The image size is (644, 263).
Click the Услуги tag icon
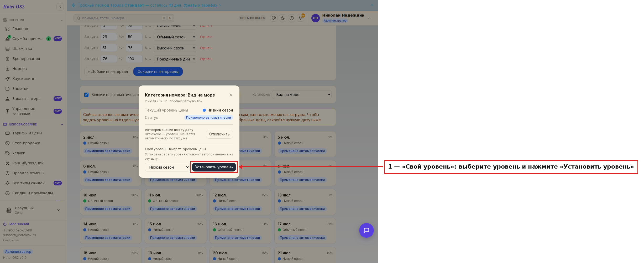pos(8,153)
